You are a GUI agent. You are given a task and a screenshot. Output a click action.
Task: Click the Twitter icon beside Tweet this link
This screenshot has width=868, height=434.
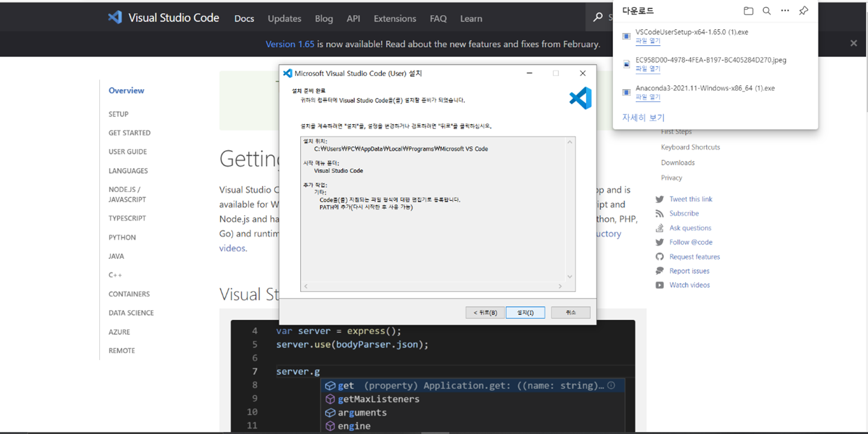(659, 199)
